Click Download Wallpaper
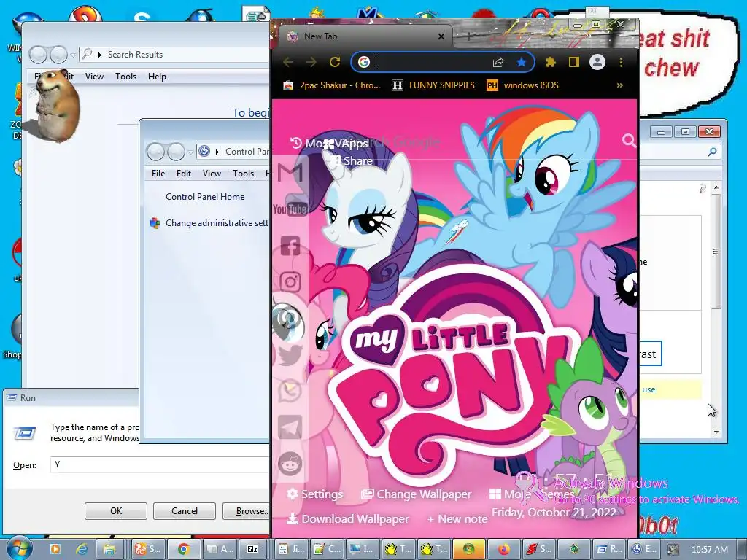Image resolution: width=747 pixels, height=560 pixels. 348,519
